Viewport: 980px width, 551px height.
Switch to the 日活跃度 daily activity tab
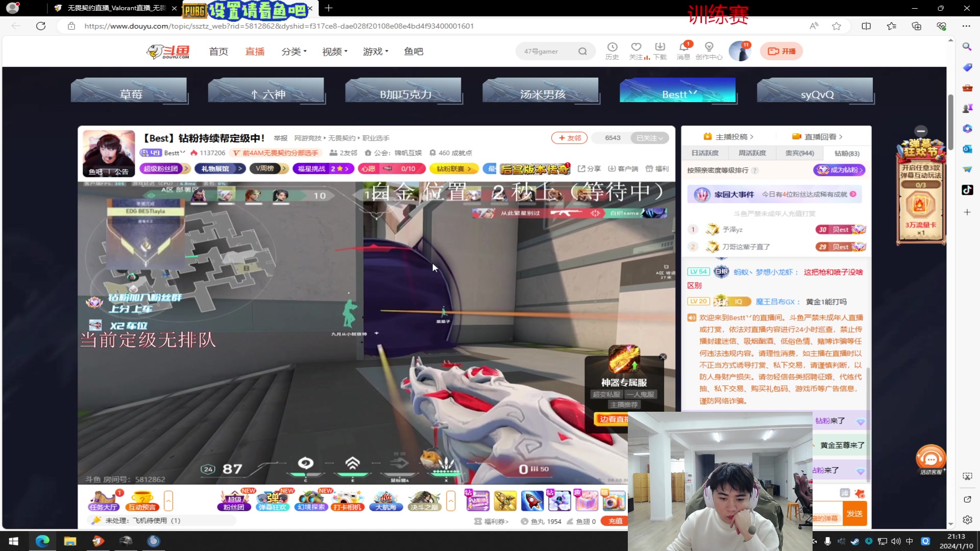pos(705,153)
